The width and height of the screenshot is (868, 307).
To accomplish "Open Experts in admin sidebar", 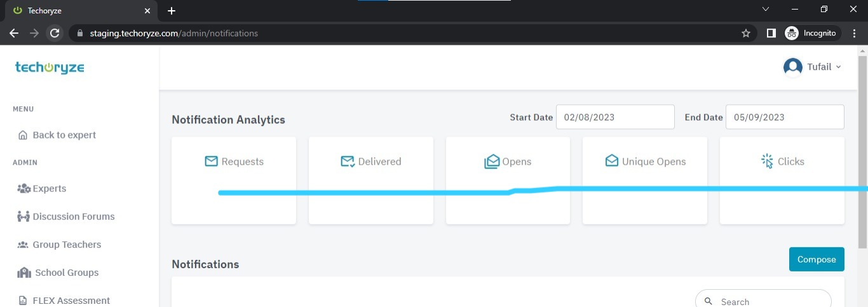I will point(49,189).
